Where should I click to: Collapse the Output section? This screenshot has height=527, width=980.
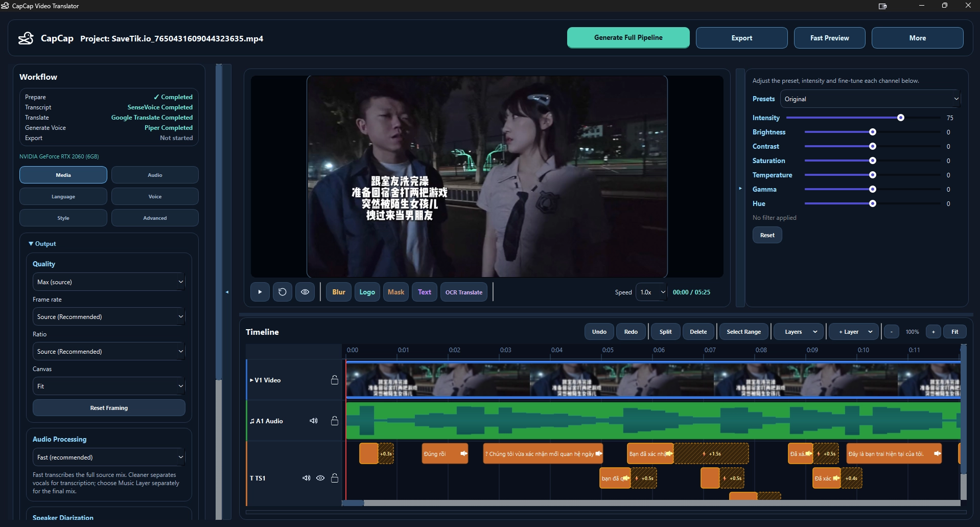[42, 244]
